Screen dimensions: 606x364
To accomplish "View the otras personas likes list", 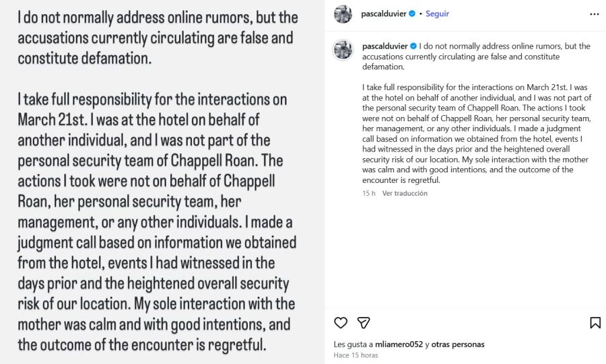I will [x=458, y=344].
